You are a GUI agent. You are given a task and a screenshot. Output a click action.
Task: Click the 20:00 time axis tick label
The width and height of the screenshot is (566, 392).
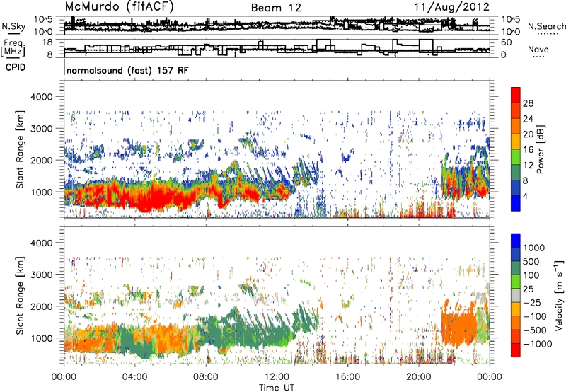coord(419,377)
